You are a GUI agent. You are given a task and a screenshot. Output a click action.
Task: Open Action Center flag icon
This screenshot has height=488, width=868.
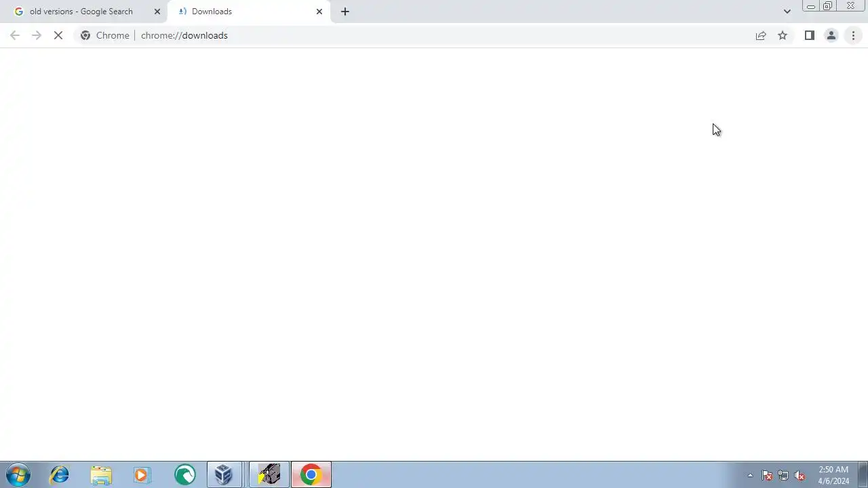(x=767, y=475)
